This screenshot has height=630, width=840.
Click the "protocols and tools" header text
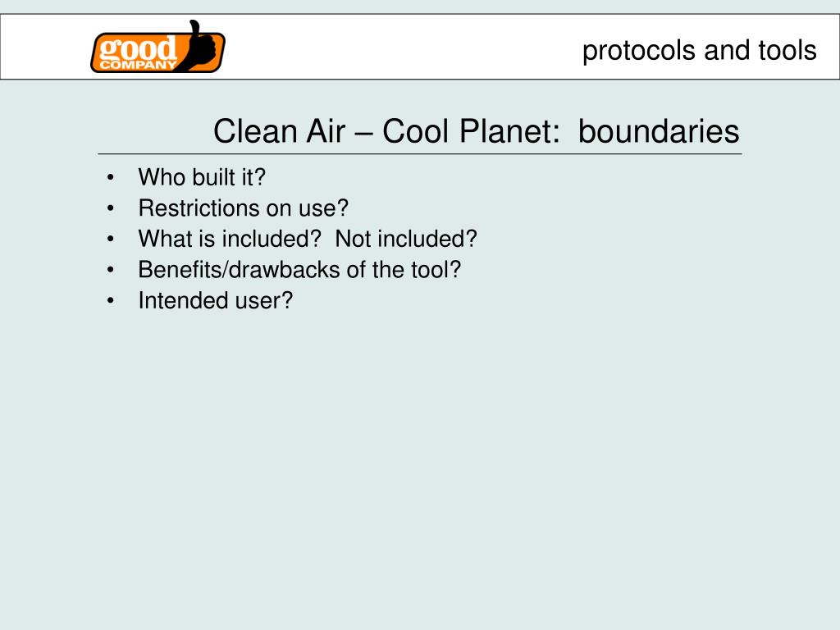coord(699,51)
